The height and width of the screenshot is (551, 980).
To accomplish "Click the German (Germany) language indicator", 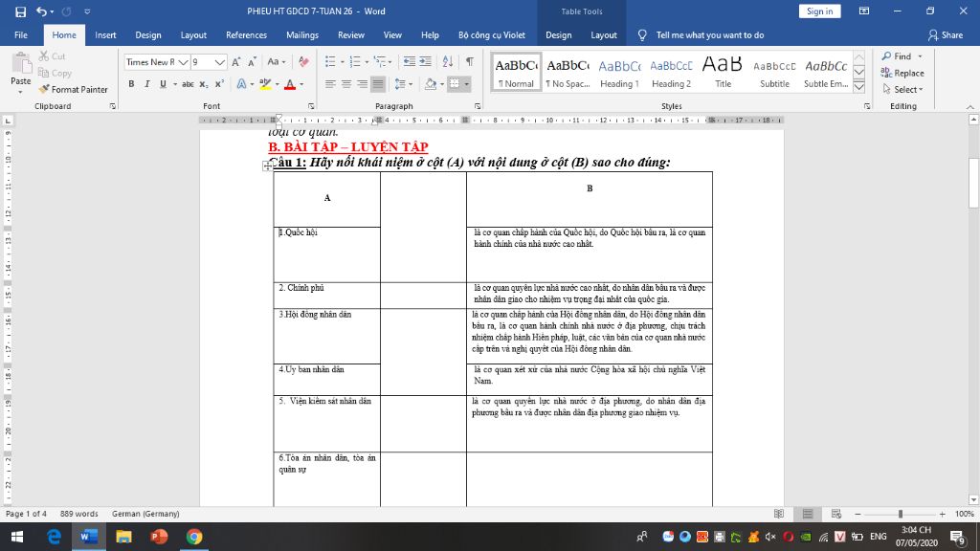I will click(145, 514).
